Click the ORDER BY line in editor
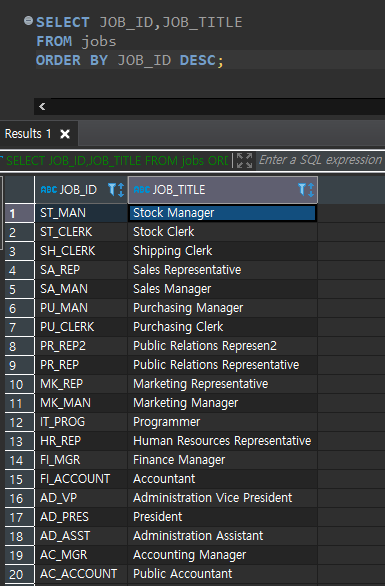This screenshot has height=586, width=385. [130, 60]
